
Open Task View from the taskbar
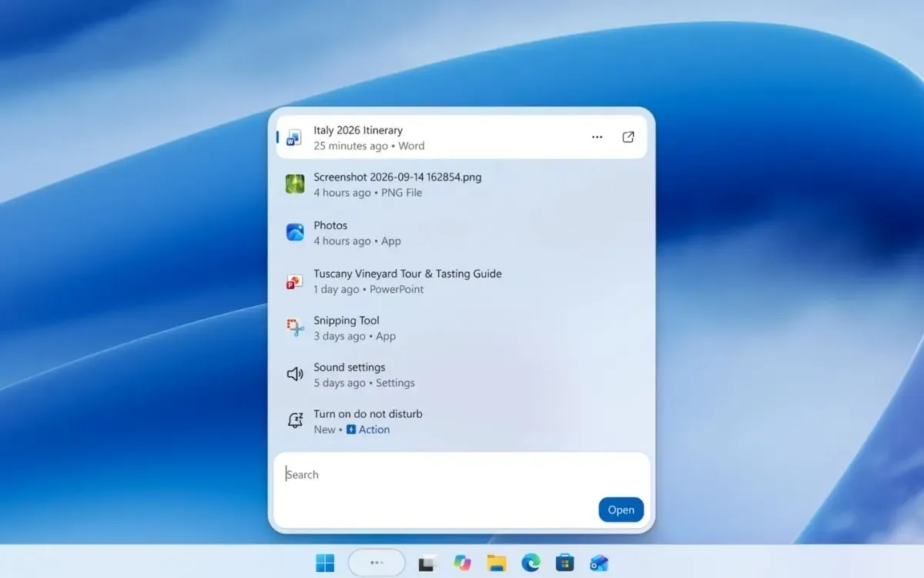pyautogui.click(x=427, y=563)
